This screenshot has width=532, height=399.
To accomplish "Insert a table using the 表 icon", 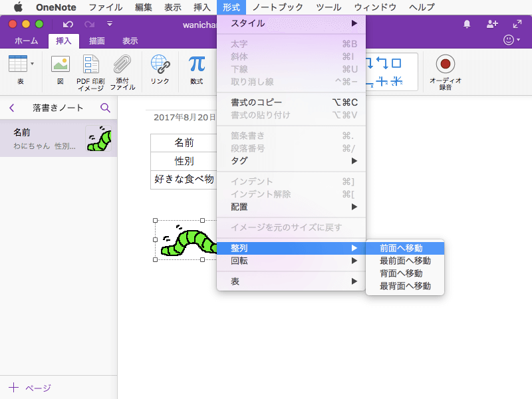I will click(x=18, y=64).
